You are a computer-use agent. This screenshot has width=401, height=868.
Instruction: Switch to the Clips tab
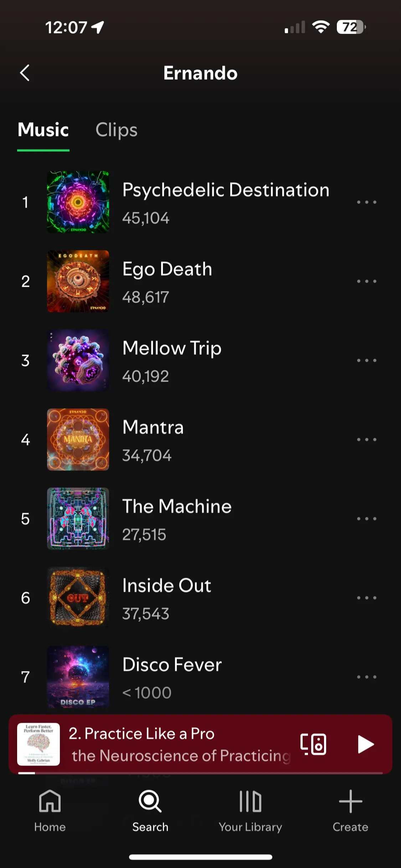[117, 130]
